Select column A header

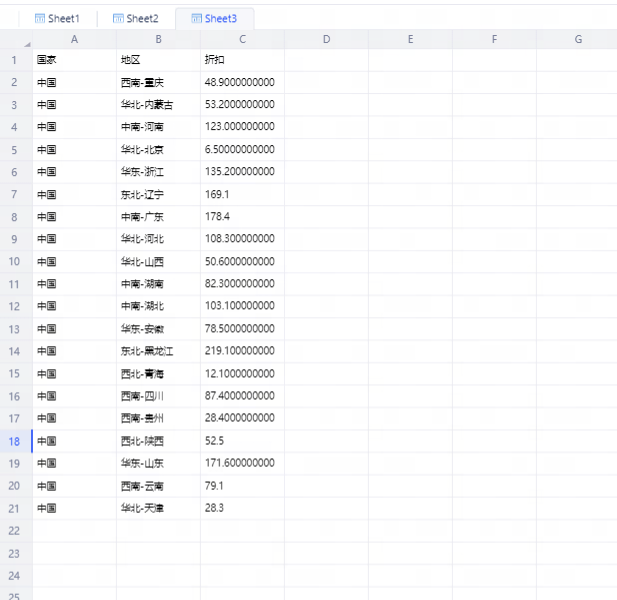tap(74, 39)
